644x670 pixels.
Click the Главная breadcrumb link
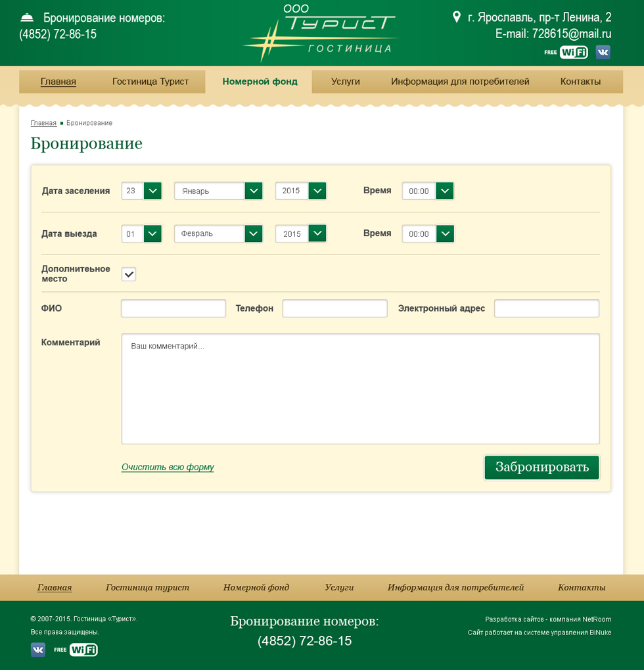point(43,123)
